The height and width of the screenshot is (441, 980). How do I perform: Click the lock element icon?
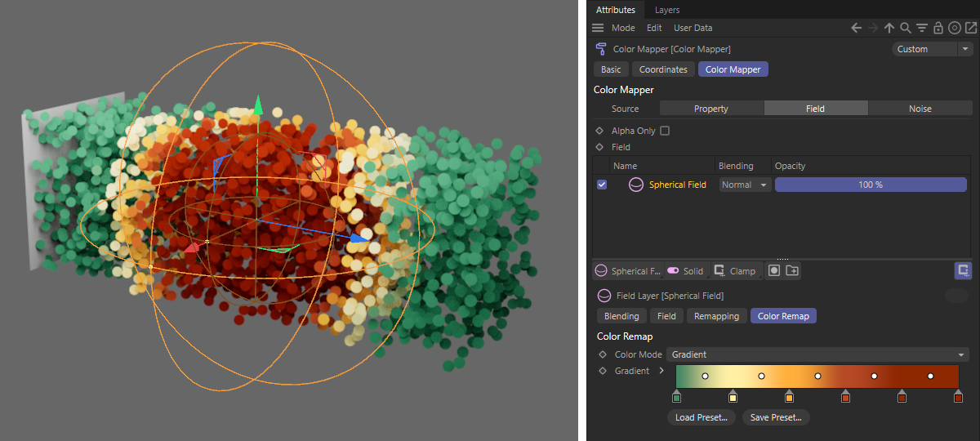pyautogui.click(x=938, y=28)
